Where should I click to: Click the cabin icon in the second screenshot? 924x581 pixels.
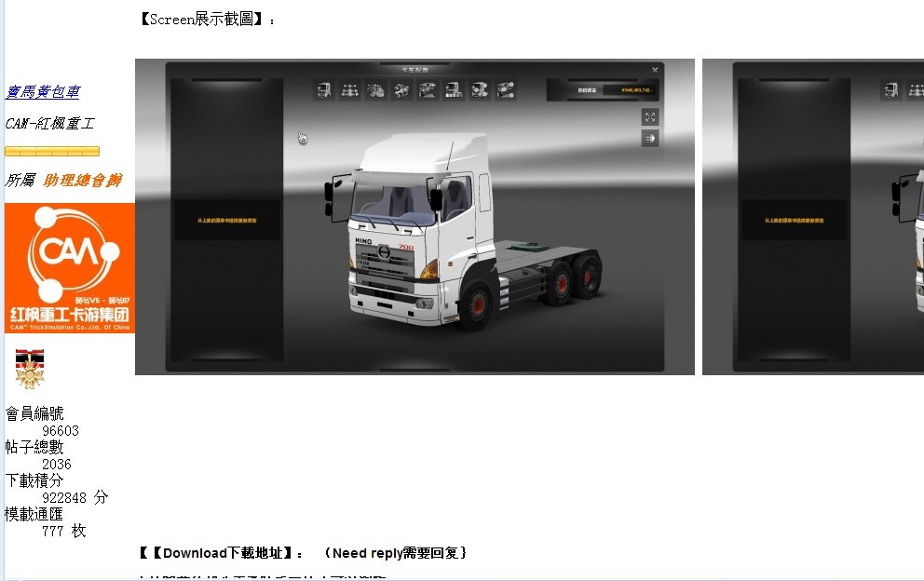tap(891, 90)
